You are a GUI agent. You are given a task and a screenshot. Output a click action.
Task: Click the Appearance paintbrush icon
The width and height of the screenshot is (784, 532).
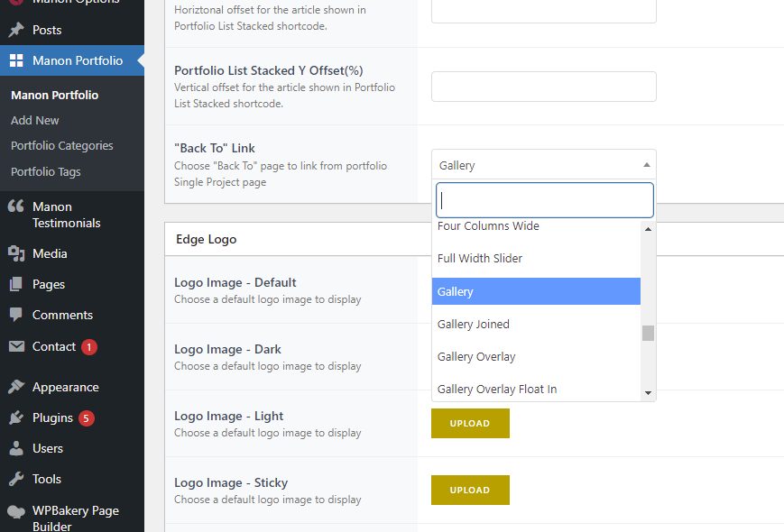coord(16,387)
